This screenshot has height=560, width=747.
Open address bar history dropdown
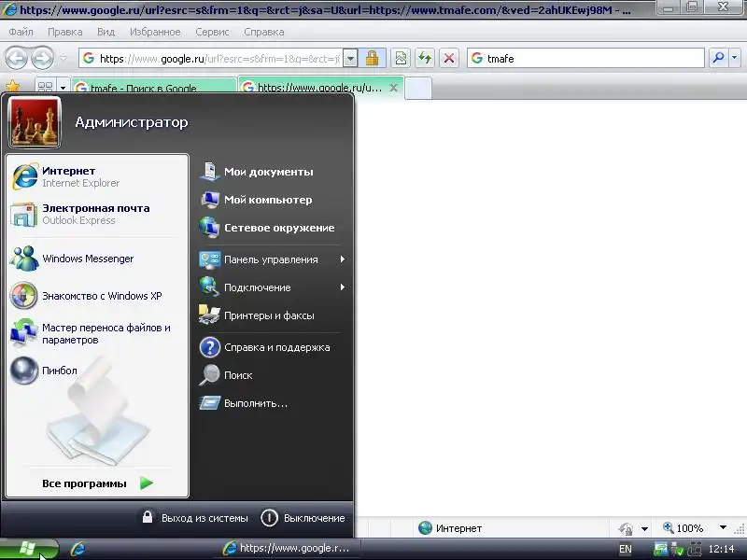click(x=350, y=59)
